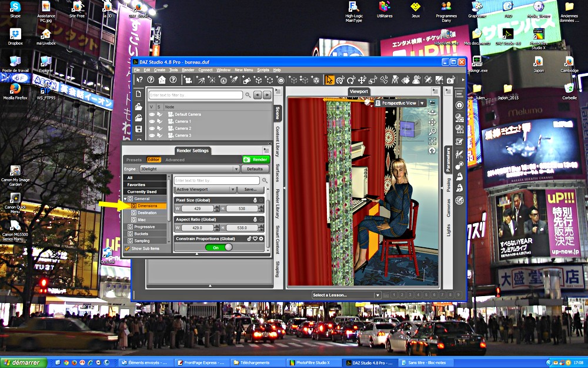The width and height of the screenshot is (588, 368).
Task: Click the Render camera icon in top toolbar
Action: point(450,79)
